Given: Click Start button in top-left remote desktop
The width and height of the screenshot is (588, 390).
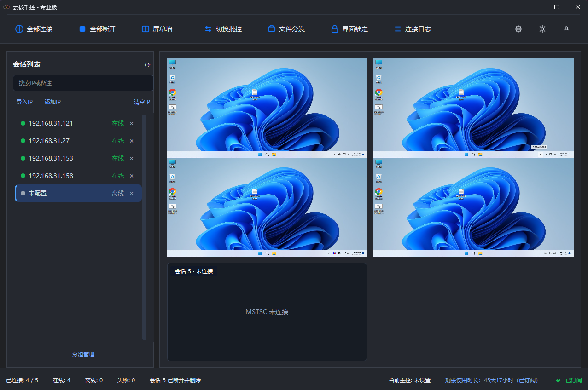Looking at the screenshot, I should click(x=260, y=155).
